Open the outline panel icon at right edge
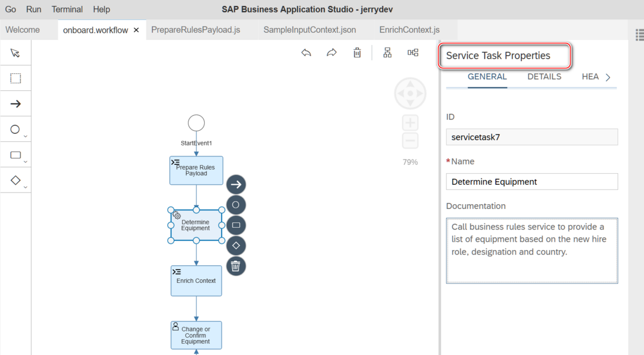Viewport: 644px width, 355px height. point(639,35)
